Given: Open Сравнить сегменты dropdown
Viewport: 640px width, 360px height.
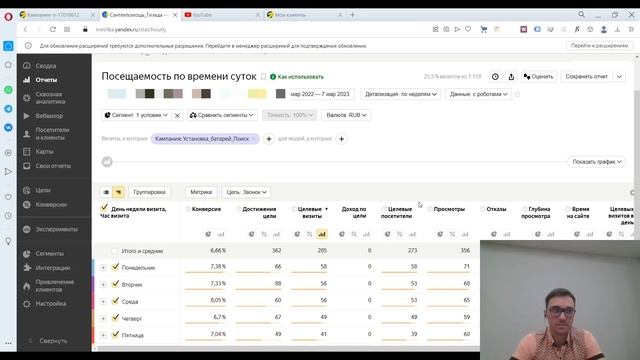Looking at the screenshot, I should click(222, 115).
